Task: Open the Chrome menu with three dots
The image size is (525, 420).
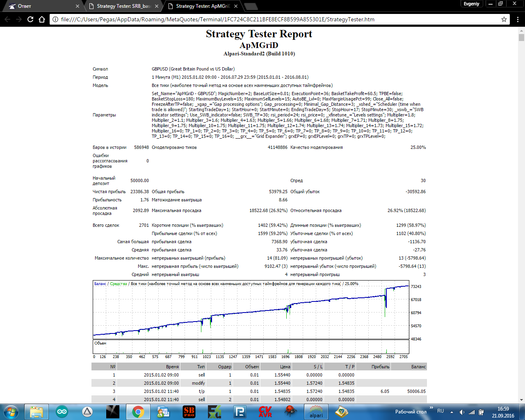Action: pyautogui.click(x=518, y=19)
